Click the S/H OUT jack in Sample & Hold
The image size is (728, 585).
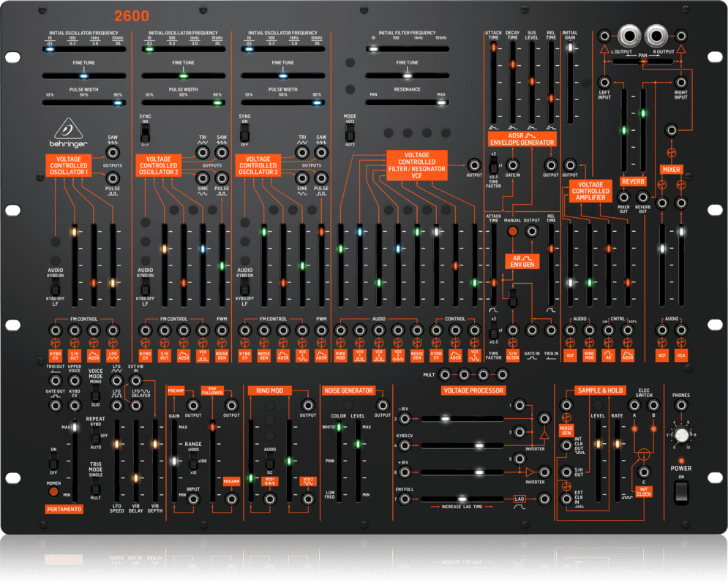click(x=566, y=472)
